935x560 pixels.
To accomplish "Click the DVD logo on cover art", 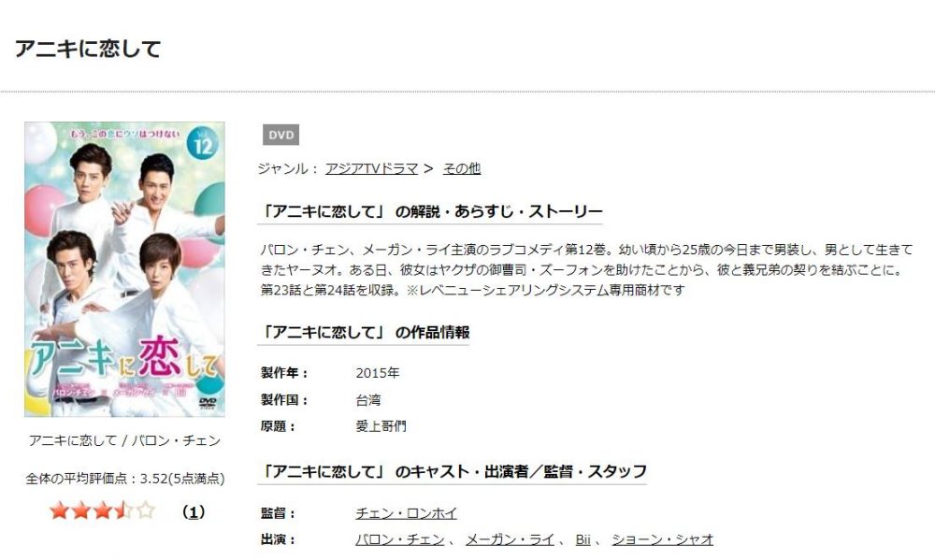I will pos(207,402).
